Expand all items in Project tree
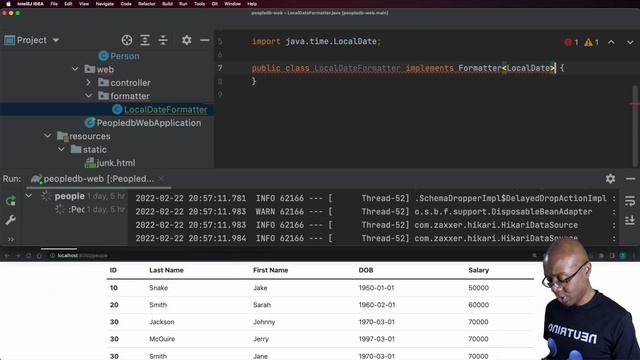This screenshot has width=640, height=360. pyautogui.click(x=145, y=40)
